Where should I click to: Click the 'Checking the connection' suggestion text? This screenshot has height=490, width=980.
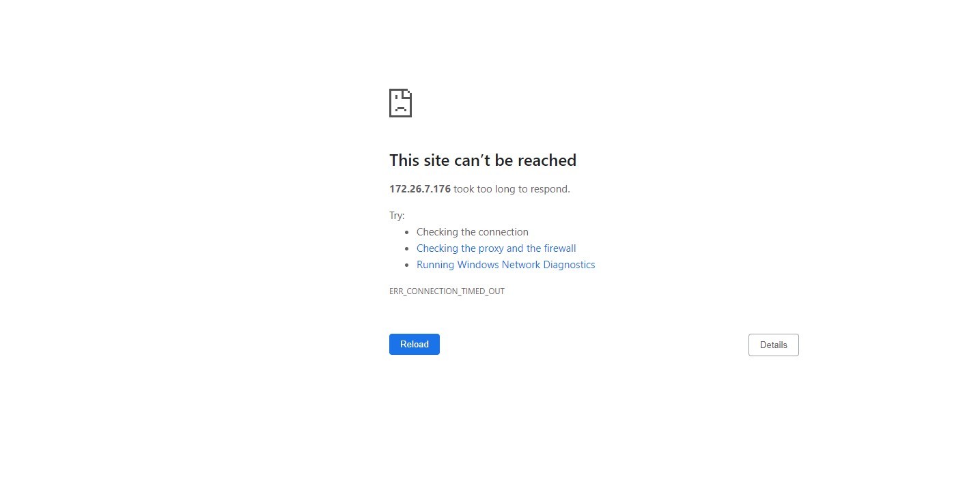(473, 232)
